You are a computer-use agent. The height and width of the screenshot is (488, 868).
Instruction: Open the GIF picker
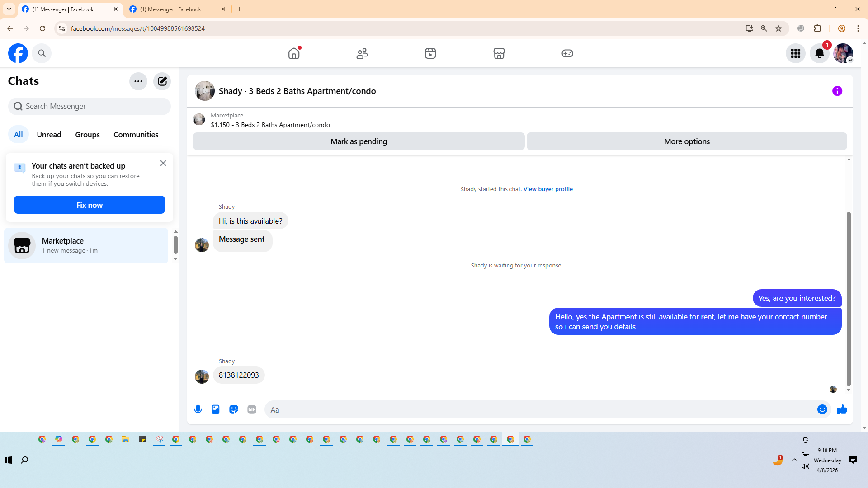[252, 409]
